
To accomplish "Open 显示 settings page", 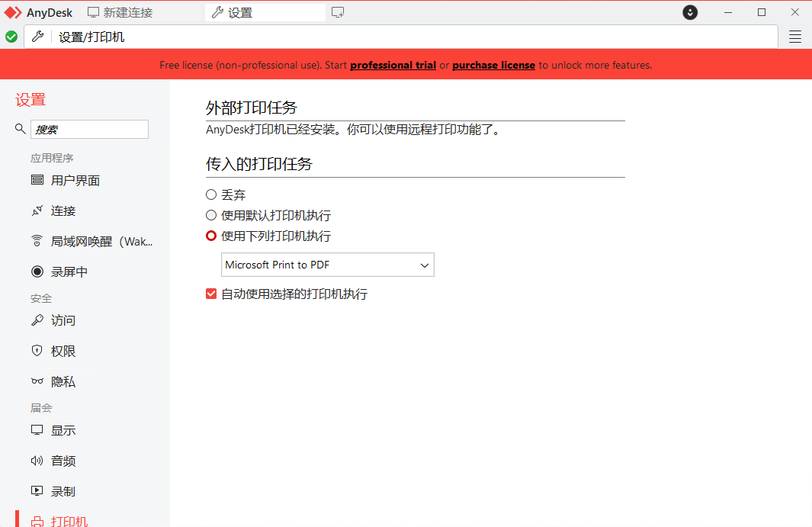I will pyautogui.click(x=63, y=431).
